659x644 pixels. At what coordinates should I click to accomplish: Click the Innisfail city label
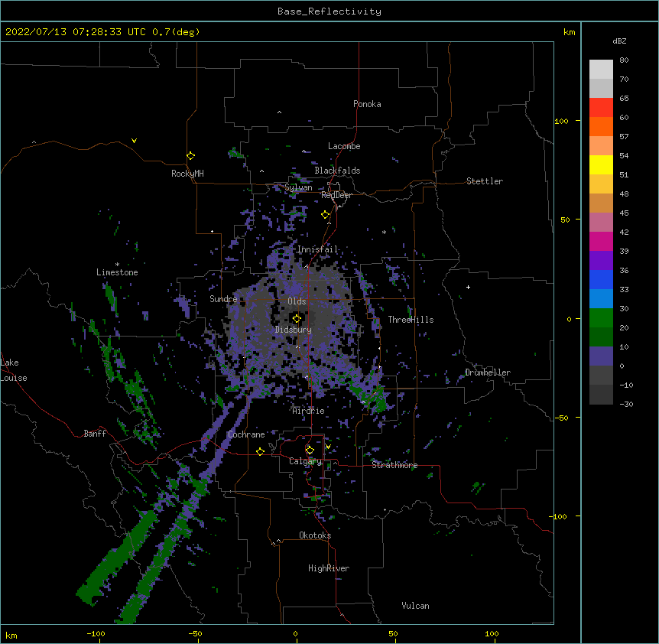tap(318, 249)
